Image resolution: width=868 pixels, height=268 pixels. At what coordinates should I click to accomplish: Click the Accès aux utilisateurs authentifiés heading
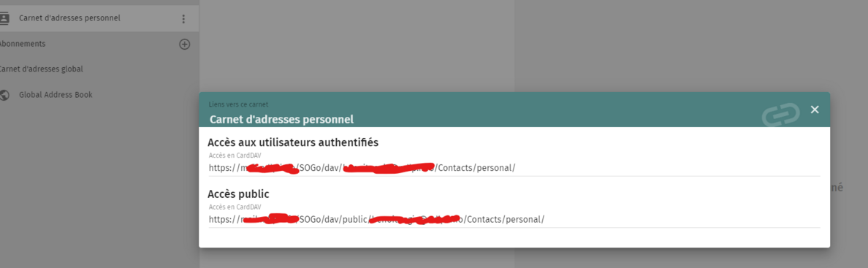pyautogui.click(x=293, y=142)
